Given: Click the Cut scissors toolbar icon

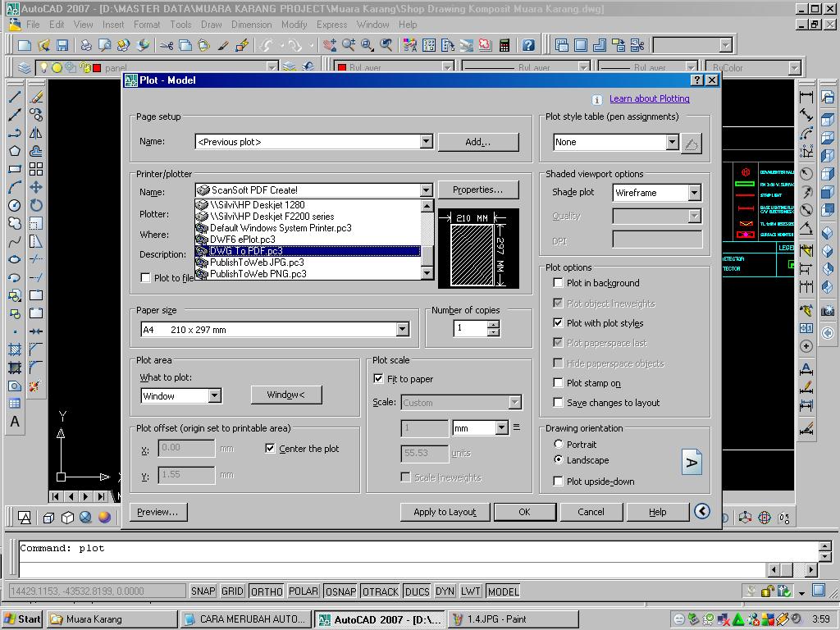Looking at the screenshot, I should [167, 45].
